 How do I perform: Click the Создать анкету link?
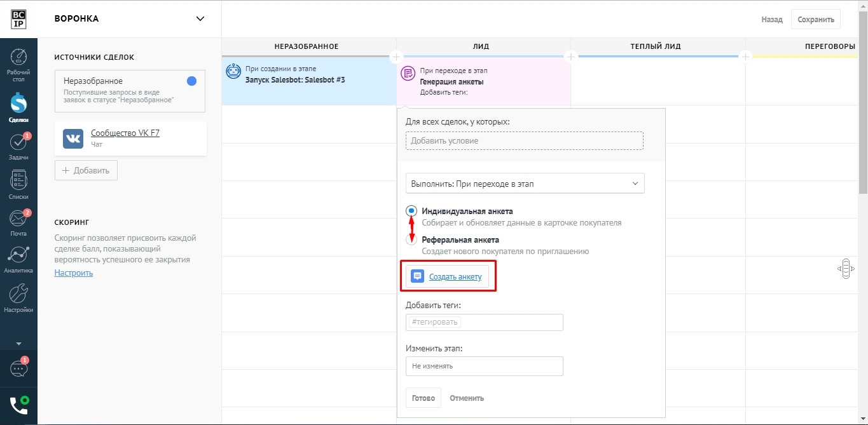(x=455, y=276)
